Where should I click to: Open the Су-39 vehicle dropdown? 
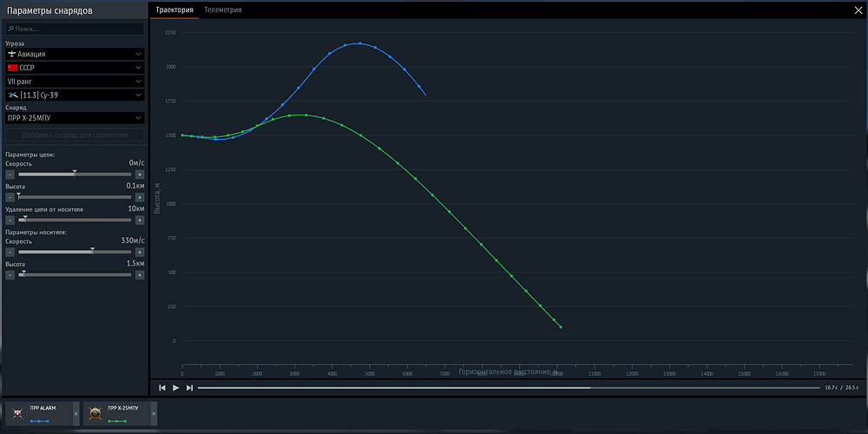pyautogui.click(x=75, y=95)
